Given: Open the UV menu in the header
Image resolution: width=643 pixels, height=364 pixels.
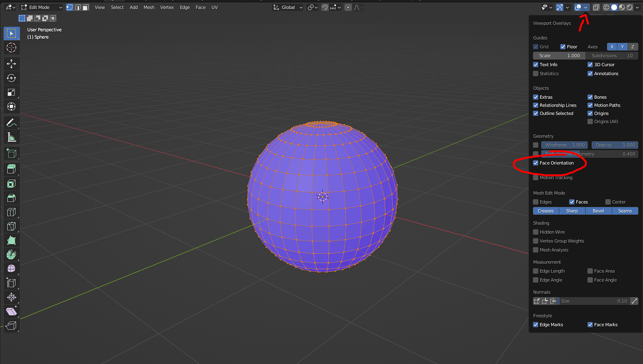Looking at the screenshot, I should coord(214,7).
